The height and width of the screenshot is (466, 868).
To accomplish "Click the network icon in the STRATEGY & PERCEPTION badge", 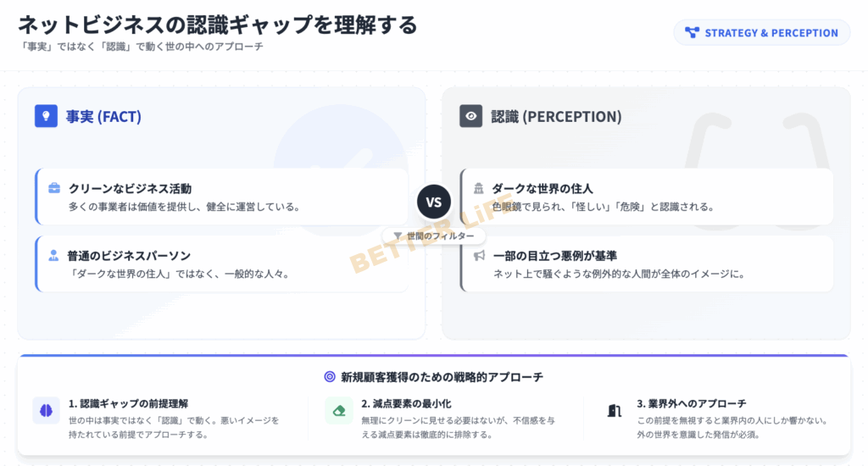I will pos(692,33).
